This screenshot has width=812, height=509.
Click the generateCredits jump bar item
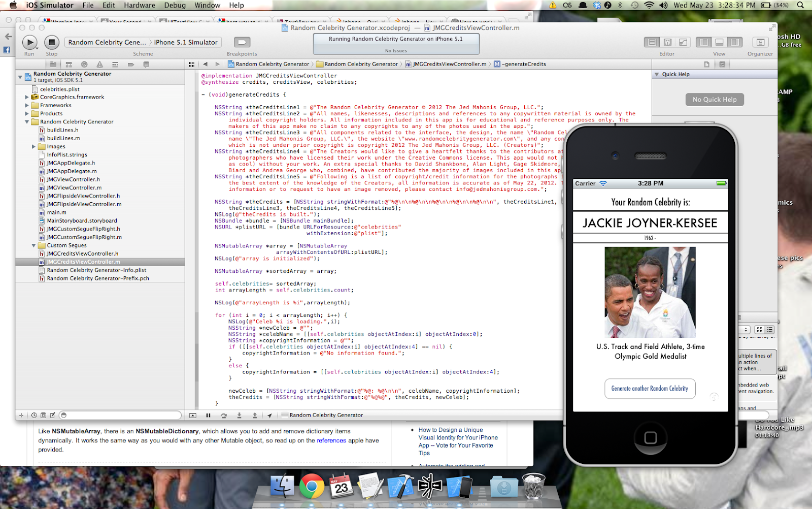coord(520,64)
